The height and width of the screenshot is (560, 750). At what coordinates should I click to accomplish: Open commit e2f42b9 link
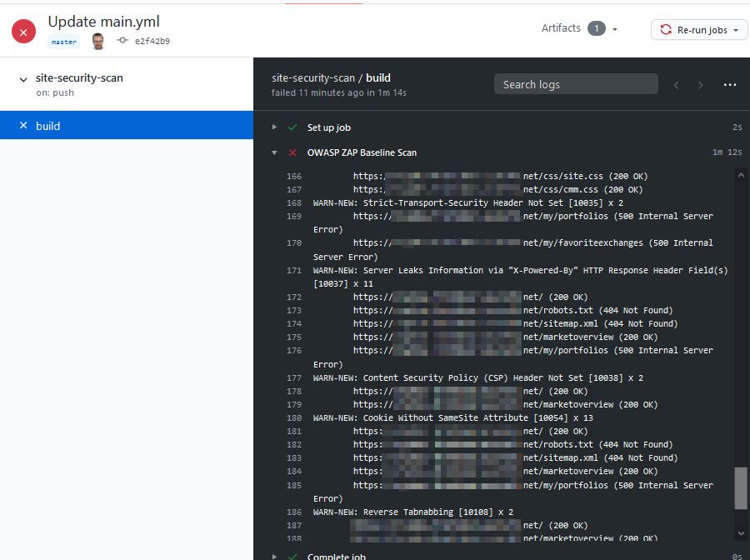152,41
